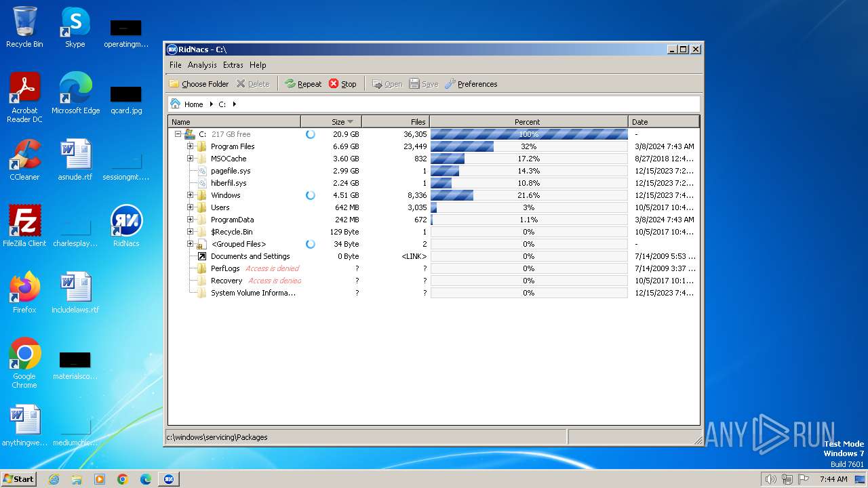Click the 36,305 files count value

415,134
